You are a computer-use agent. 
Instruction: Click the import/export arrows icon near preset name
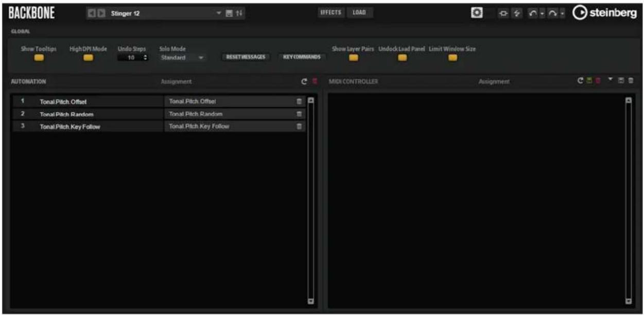pyautogui.click(x=238, y=14)
